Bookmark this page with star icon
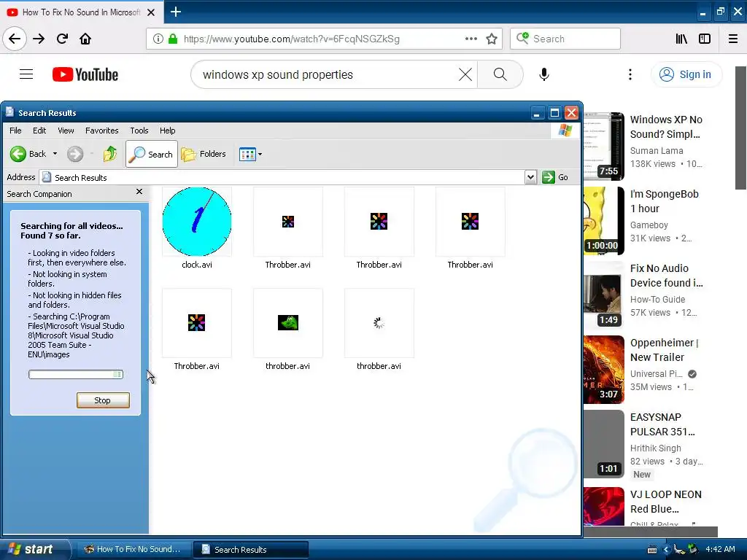The image size is (747, 560). [492, 39]
